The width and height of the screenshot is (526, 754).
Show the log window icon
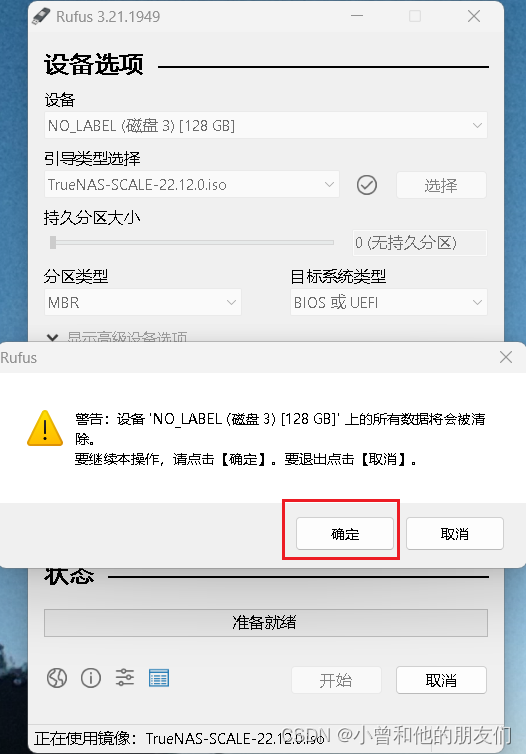pos(159,678)
